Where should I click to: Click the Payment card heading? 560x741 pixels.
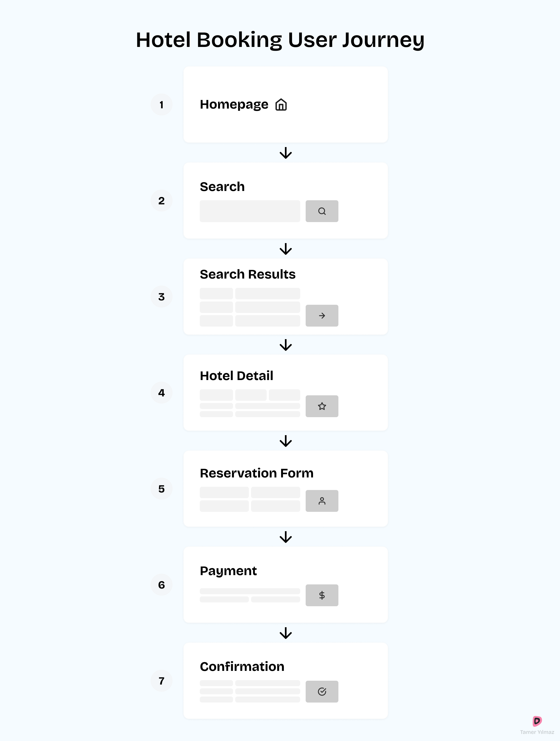228,571
